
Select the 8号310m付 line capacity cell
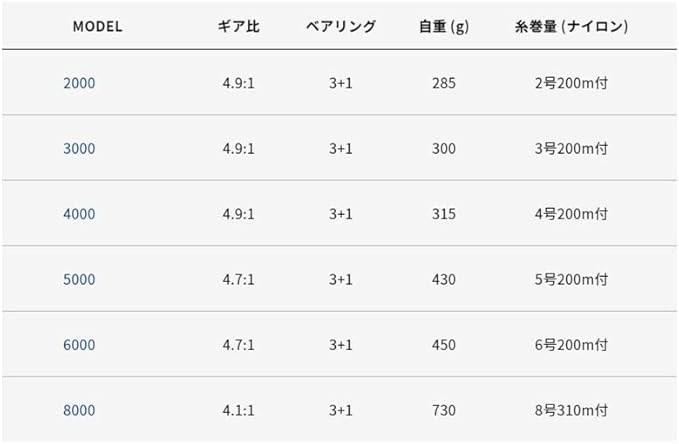point(571,410)
